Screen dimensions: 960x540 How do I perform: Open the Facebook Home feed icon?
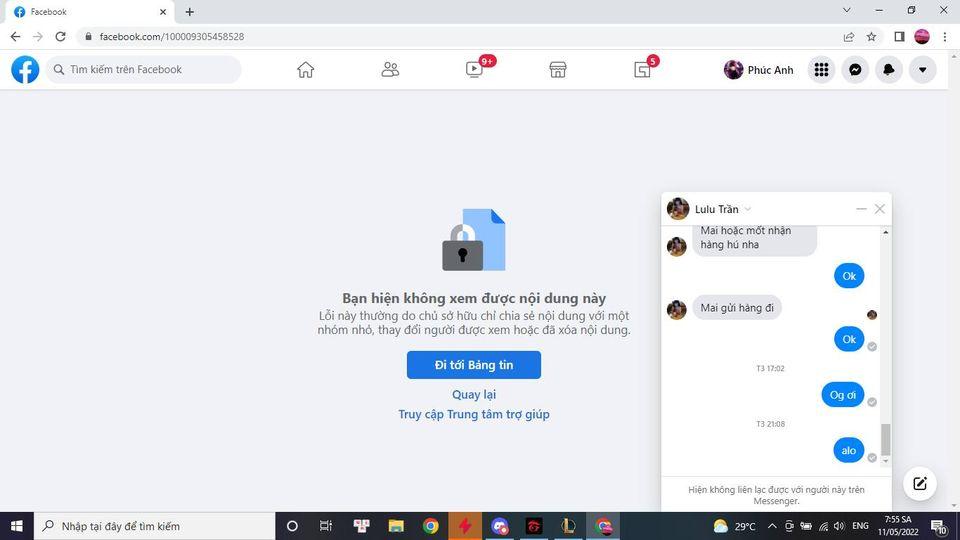point(306,70)
